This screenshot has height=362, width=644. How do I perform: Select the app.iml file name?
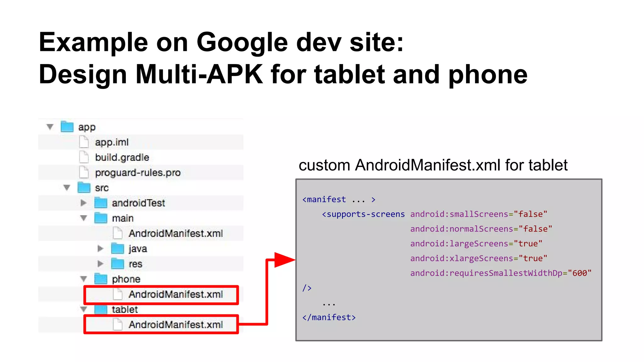click(112, 142)
